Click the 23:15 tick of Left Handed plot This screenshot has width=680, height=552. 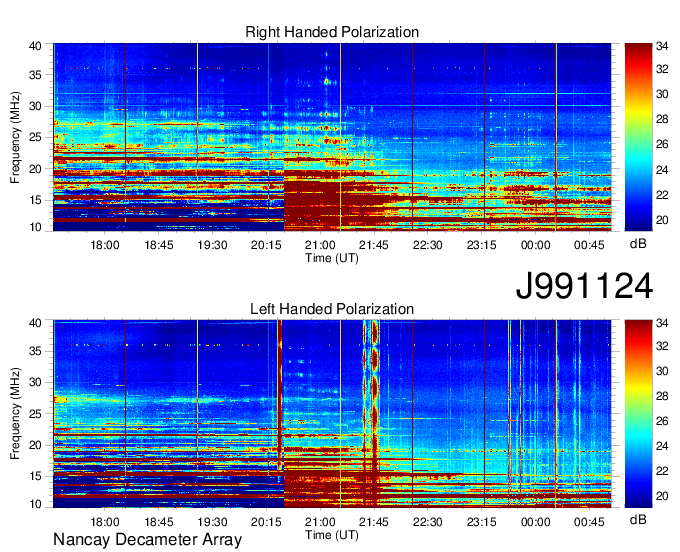point(481,522)
